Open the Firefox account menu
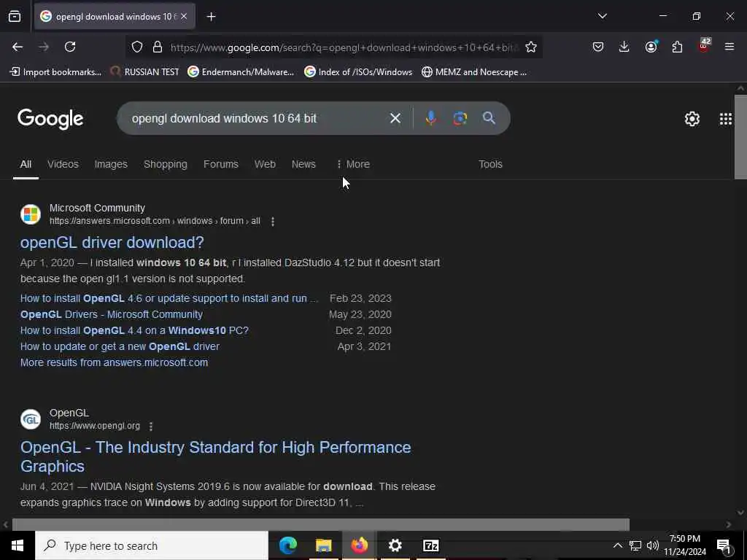Image resolution: width=747 pixels, height=560 pixels. tap(651, 47)
